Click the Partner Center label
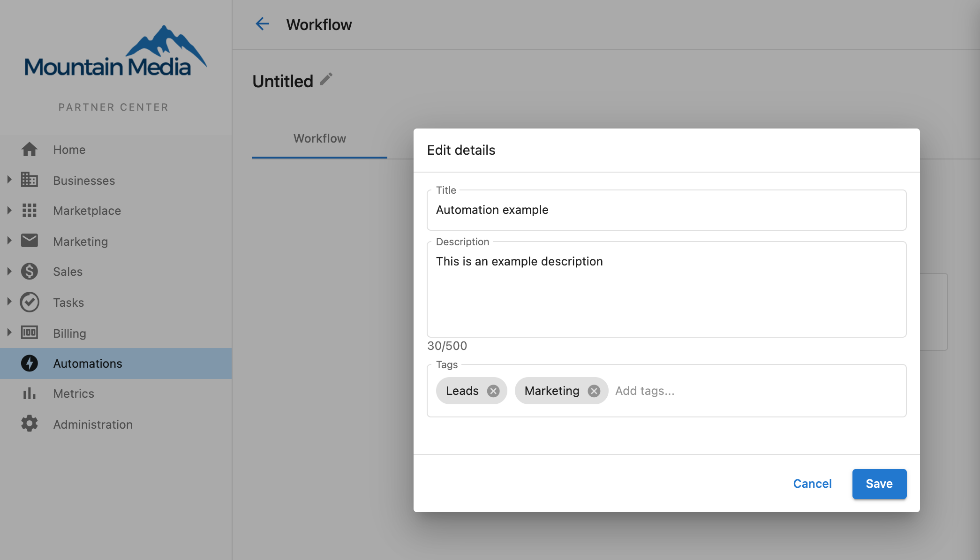The image size is (980, 560). [113, 107]
